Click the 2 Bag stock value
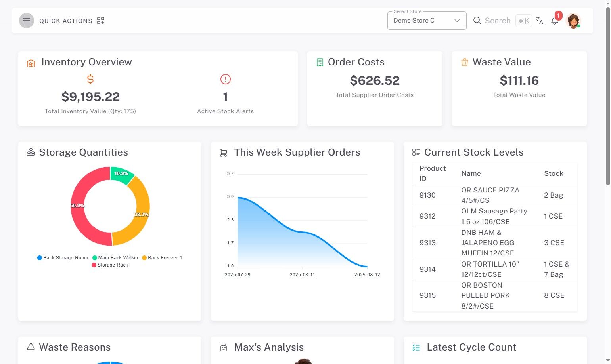 pyautogui.click(x=554, y=195)
